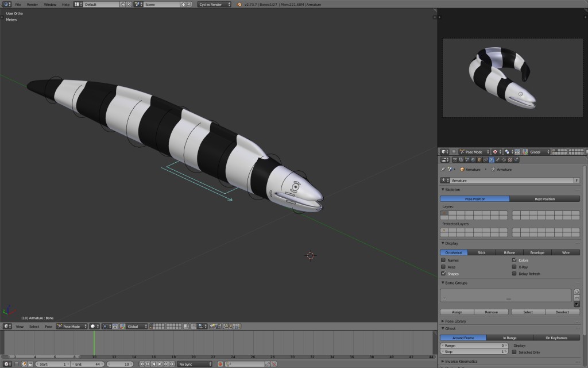This screenshot has width=588, height=368.
Task: Open the Cycles Render engine dropdown
Action: point(213,5)
